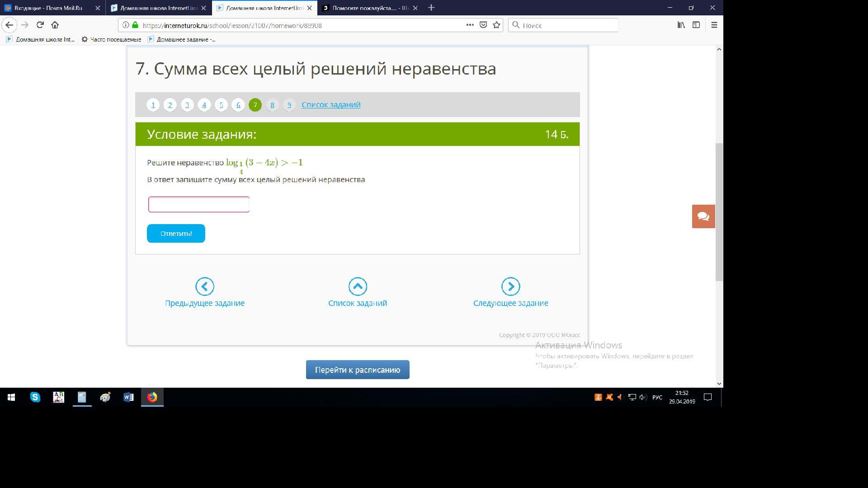The image size is (868, 488).
Task: Go to next task circle arrow
Action: coord(510,286)
